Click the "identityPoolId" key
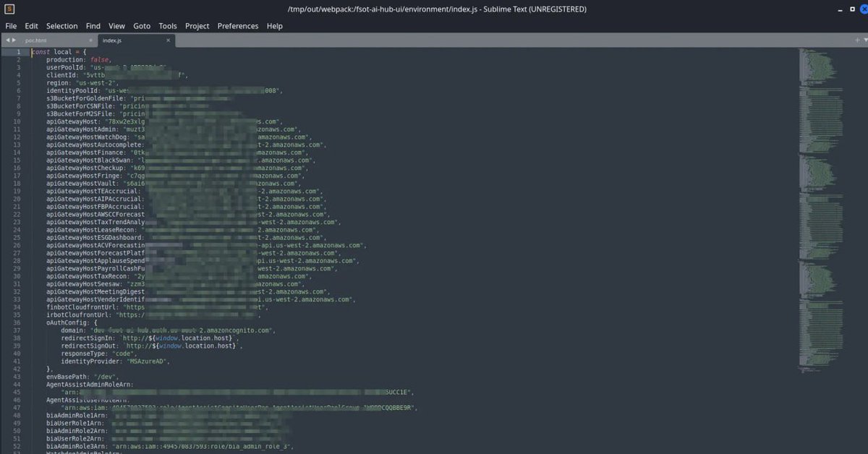This screenshot has height=454, width=868. 73,90
